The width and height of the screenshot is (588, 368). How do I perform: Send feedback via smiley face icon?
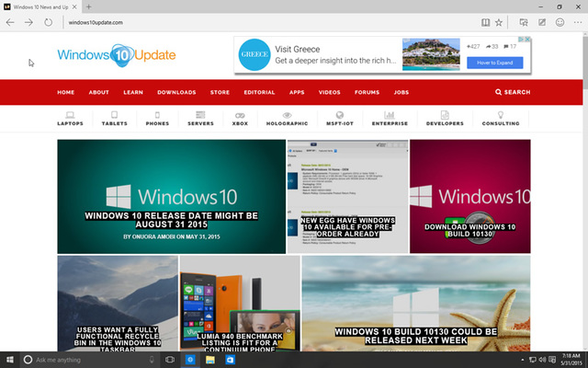[x=560, y=22]
